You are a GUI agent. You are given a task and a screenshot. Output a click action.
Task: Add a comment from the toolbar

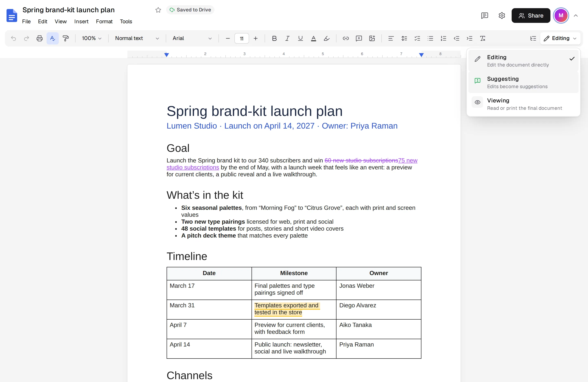(x=359, y=38)
